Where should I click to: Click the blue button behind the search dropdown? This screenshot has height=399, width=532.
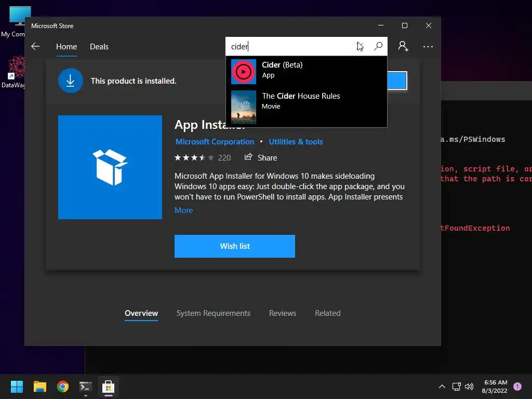(397, 81)
